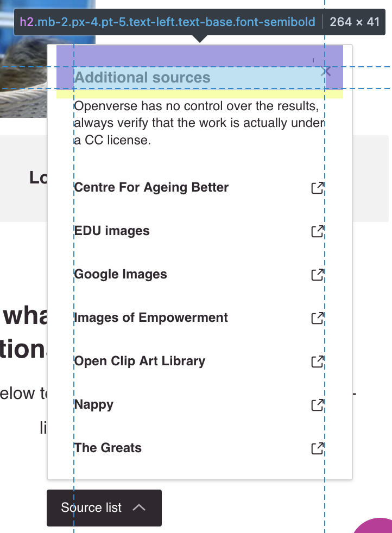
Task: Open EDU images source link
Action: [x=199, y=231]
